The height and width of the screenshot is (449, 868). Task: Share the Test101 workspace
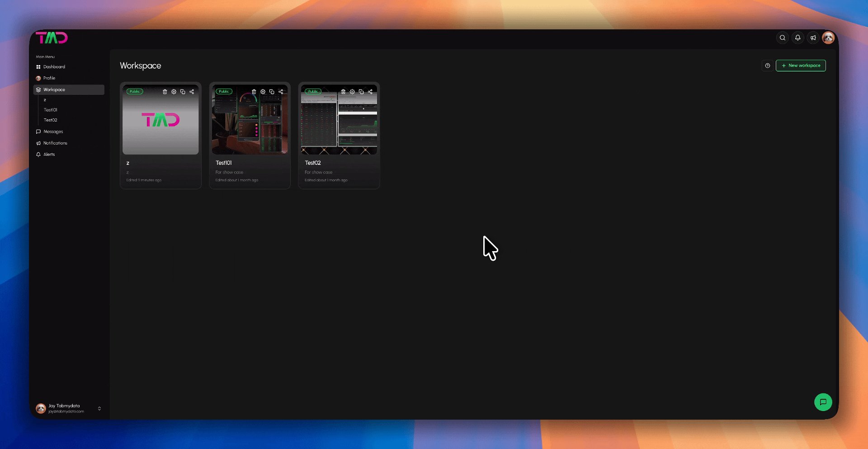click(281, 92)
